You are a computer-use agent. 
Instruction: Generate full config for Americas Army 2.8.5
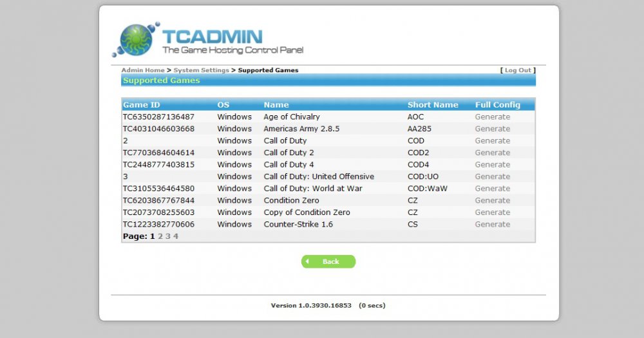(492, 129)
